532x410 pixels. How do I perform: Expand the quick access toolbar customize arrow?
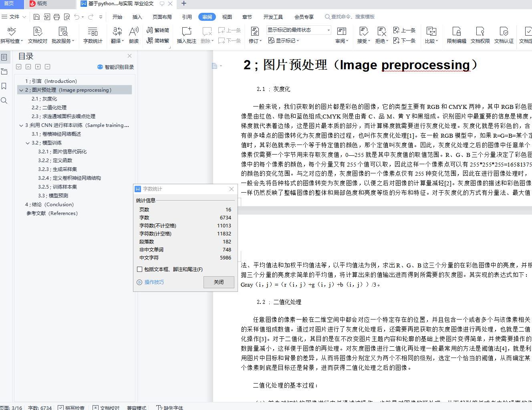(101, 17)
